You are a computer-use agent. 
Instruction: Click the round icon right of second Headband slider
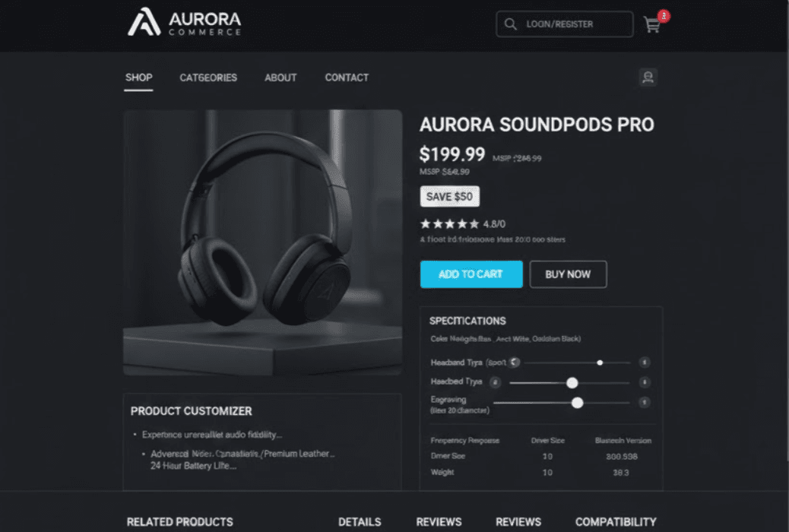pos(644,382)
